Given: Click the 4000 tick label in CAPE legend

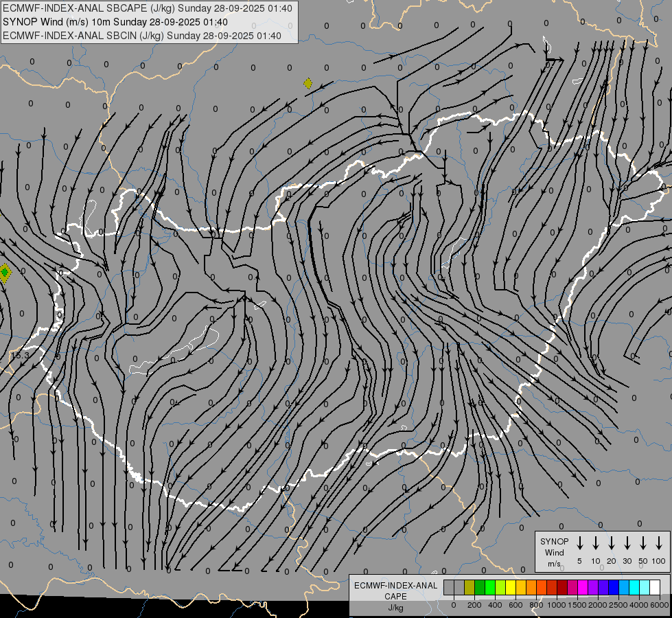Looking at the screenshot, I should [x=639, y=605].
